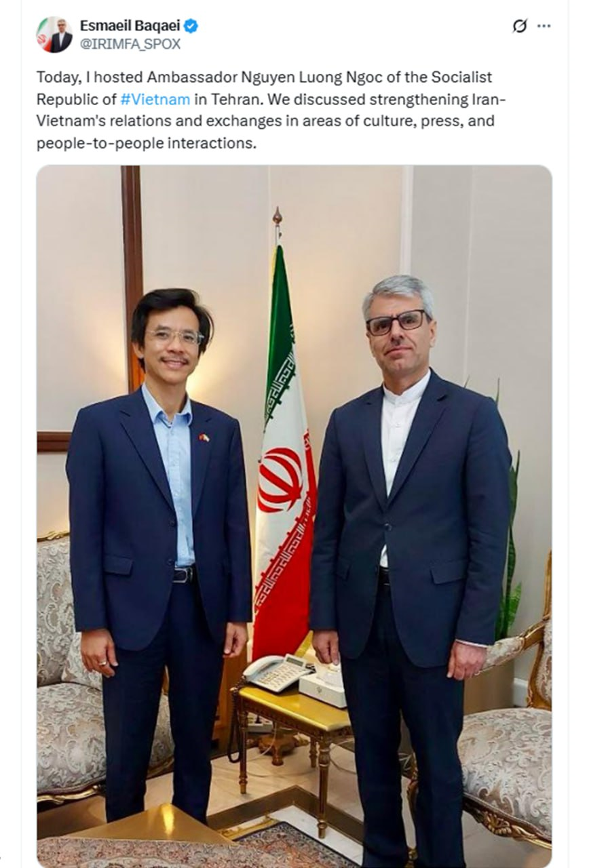Viewport: 589px width, 868px height.
Task: Open the Grok explain-post icon
Action: coord(520,26)
